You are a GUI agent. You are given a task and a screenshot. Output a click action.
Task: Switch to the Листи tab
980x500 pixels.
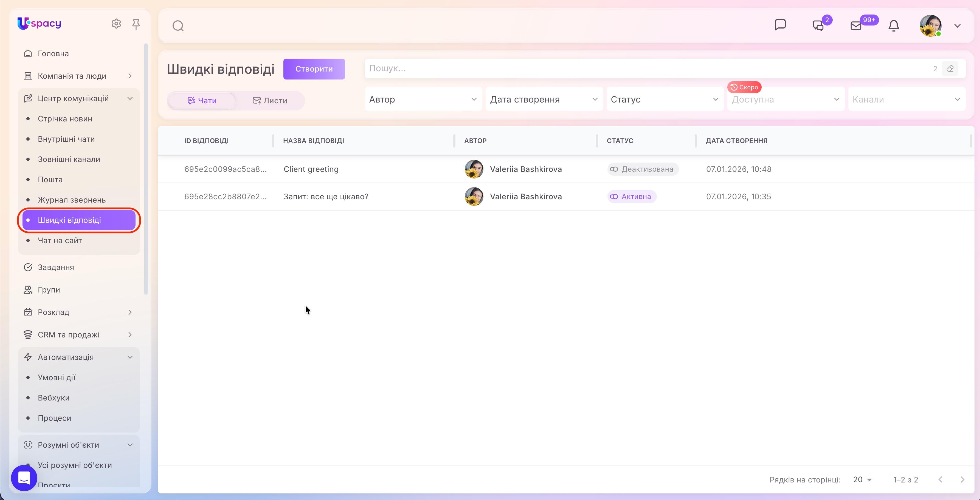click(x=270, y=101)
